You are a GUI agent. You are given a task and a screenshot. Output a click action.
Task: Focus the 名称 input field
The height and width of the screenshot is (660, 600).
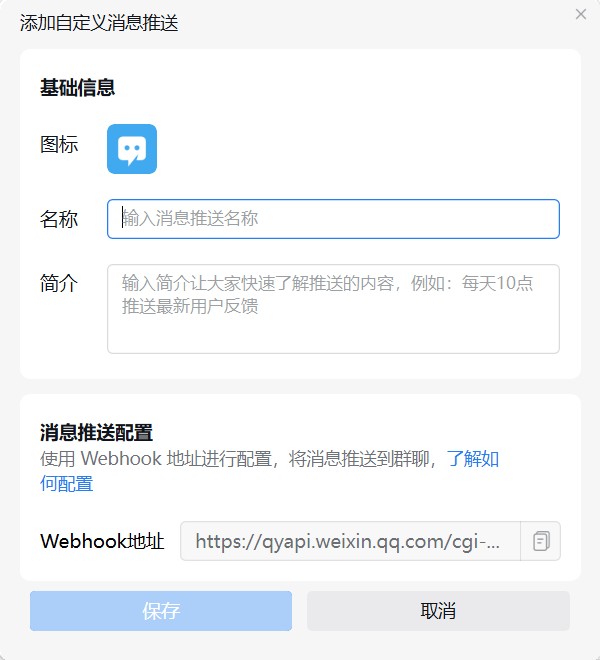pos(333,219)
